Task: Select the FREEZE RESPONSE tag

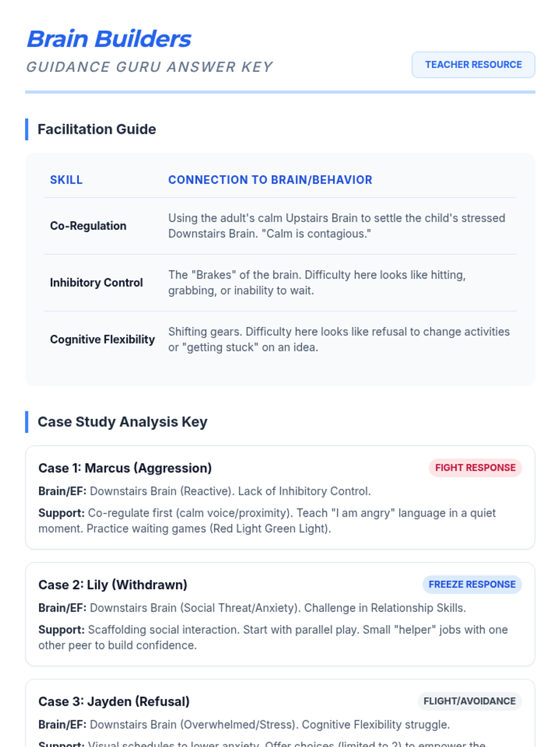Action: [x=472, y=585]
